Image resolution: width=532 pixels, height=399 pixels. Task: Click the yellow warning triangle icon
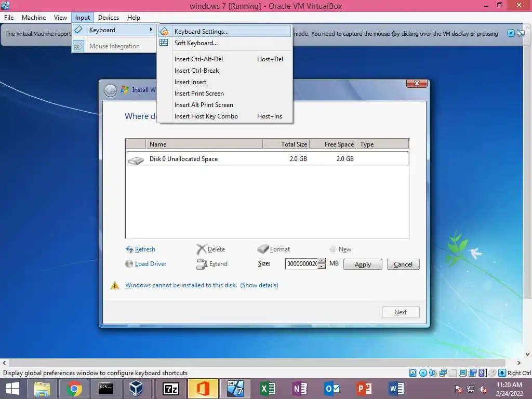[x=115, y=285]
